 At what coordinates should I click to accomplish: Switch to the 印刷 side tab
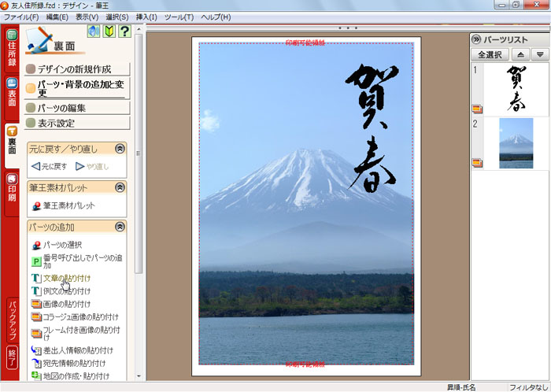click(12, 187)
